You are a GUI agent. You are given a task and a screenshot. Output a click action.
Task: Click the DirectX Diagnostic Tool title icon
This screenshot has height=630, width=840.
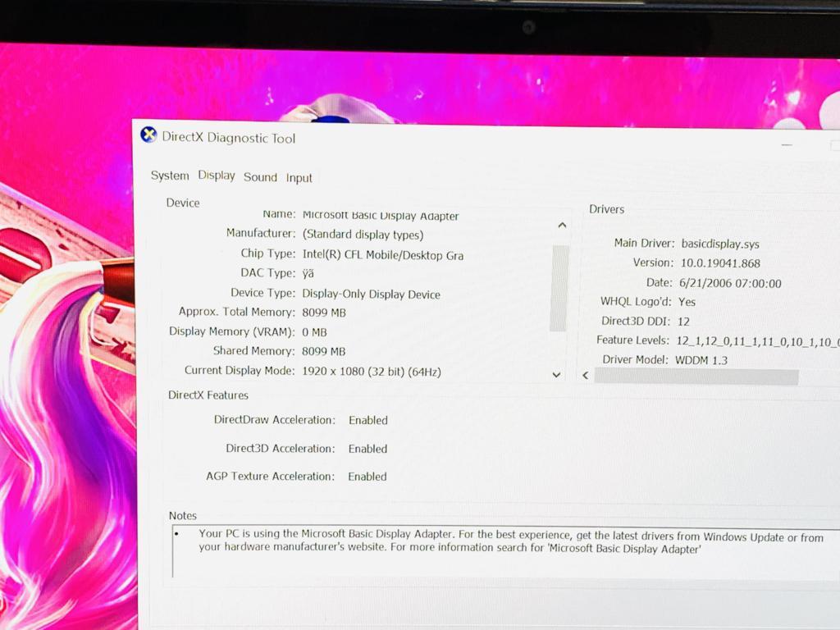[x=148, y=135]
